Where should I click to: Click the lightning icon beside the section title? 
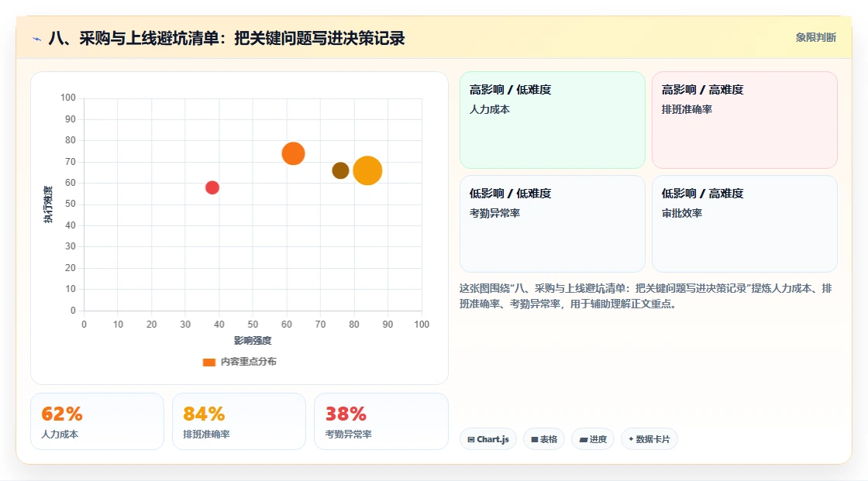click(x=37, y=39)
